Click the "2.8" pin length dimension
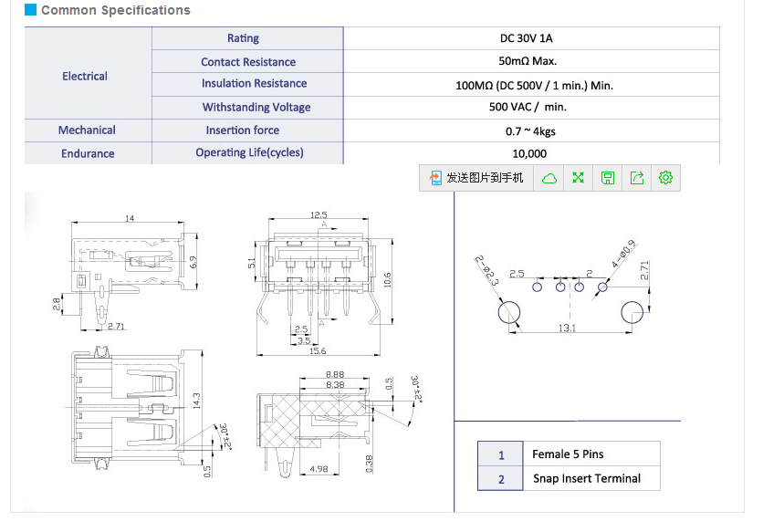763x532 pixels. point(57,304)
